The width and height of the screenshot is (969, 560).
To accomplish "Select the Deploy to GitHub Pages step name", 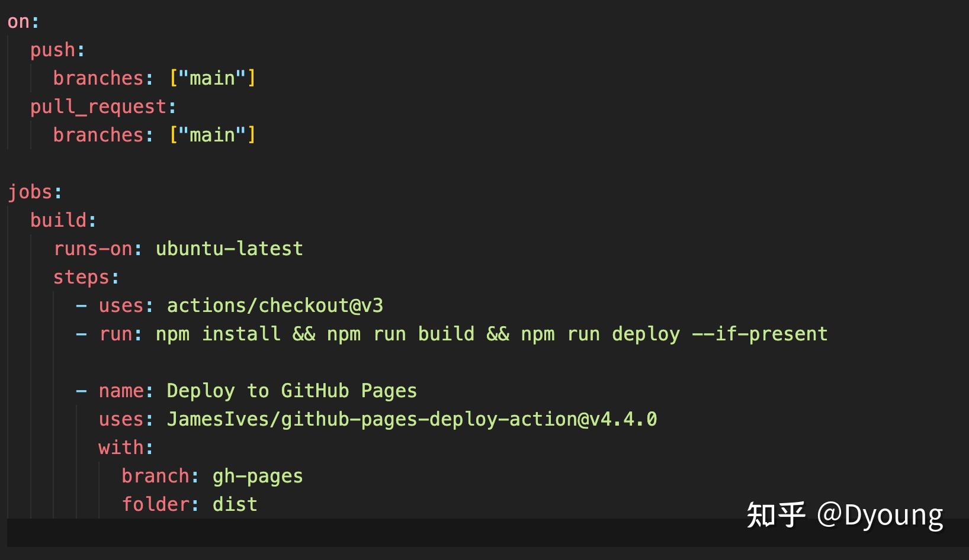I will click(290, 390).
